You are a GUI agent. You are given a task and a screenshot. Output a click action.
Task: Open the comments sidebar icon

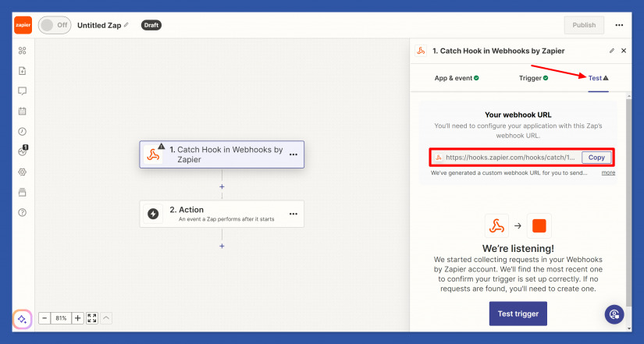(23, 90)
